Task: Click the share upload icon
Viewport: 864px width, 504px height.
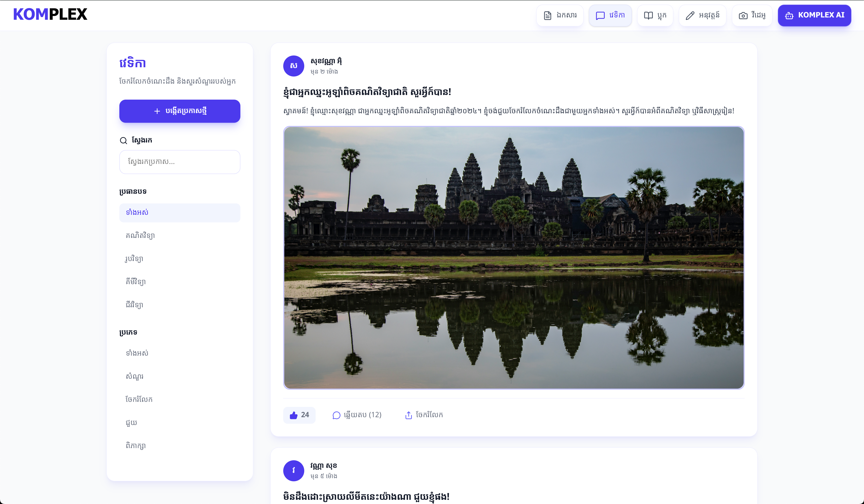Action: [x=408, y=415]
